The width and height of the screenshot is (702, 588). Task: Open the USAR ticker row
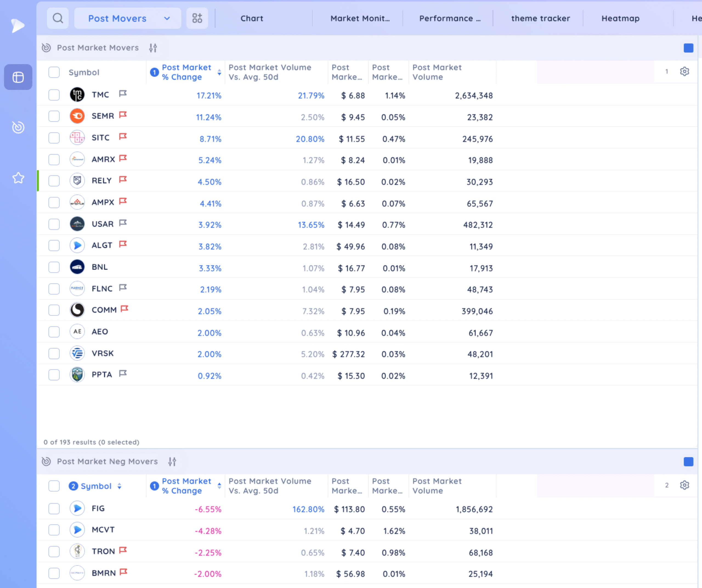click(x=102, y=224)
